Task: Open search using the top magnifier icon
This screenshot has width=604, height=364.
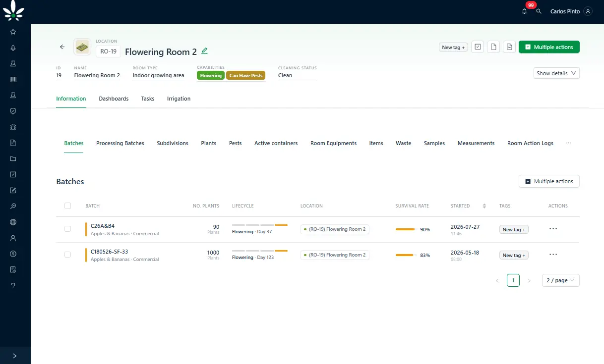Action: tap(539, 11)
